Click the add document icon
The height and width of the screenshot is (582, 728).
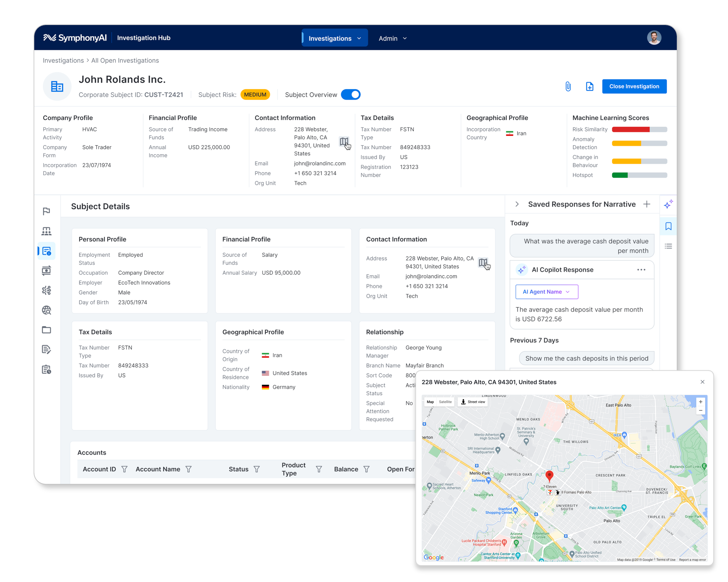589,87
